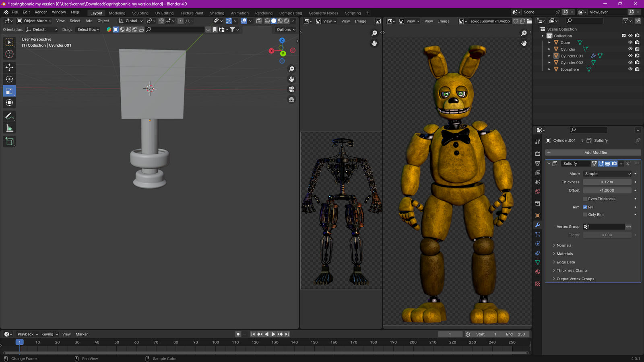Toggle camera view in the 3D viewport
This screenshot has width=644, height=362.
point(291,89)
